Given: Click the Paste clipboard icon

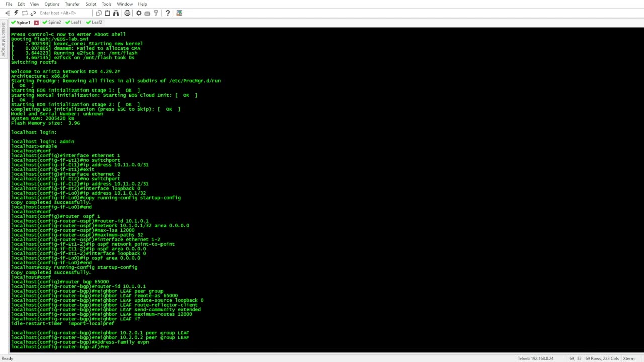Looking at the screenshot, I should 107,13.
